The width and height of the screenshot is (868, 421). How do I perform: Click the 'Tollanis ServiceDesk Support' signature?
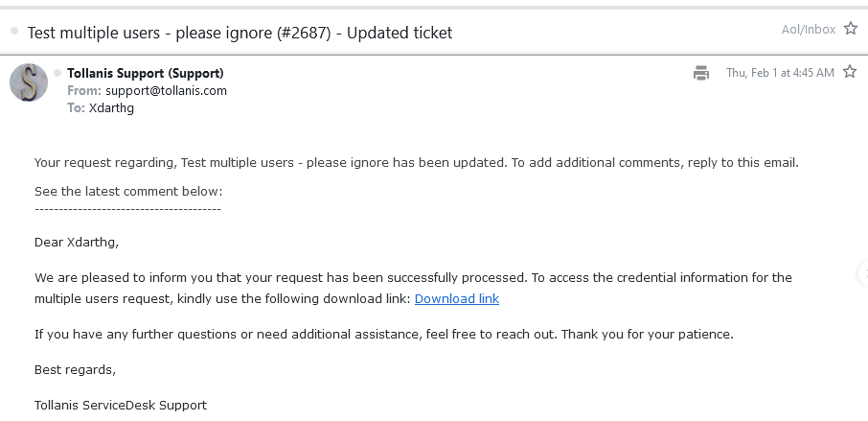121,405
